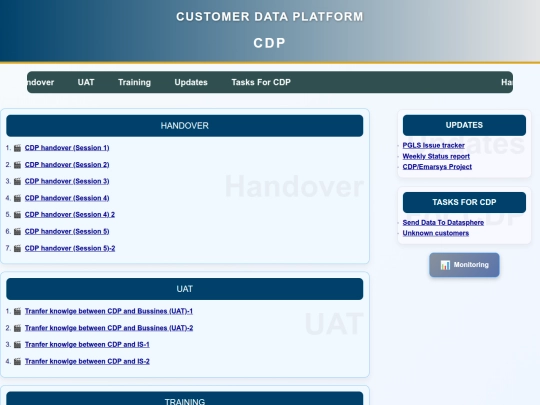Open the PGLS Issue tracker link
Image resolution: width=540 pixels, height=405 pixels.
(x=434, y=145)
